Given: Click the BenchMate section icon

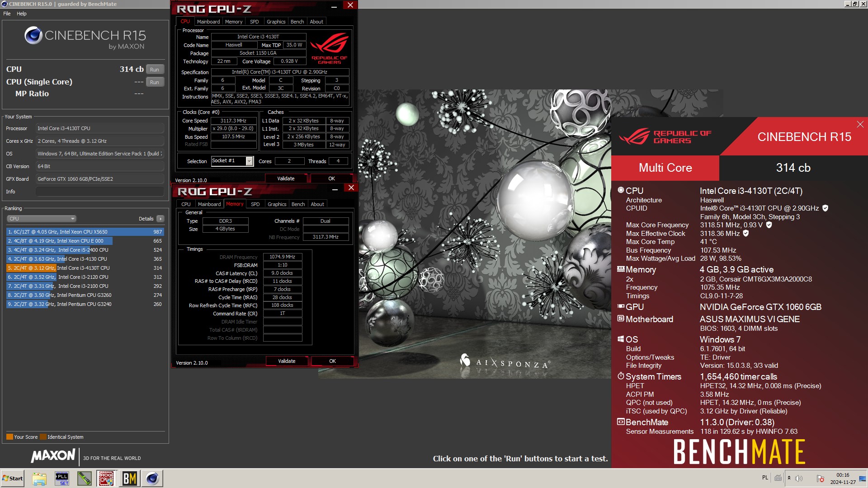Looking at the screenshot, I should (621, 422).
